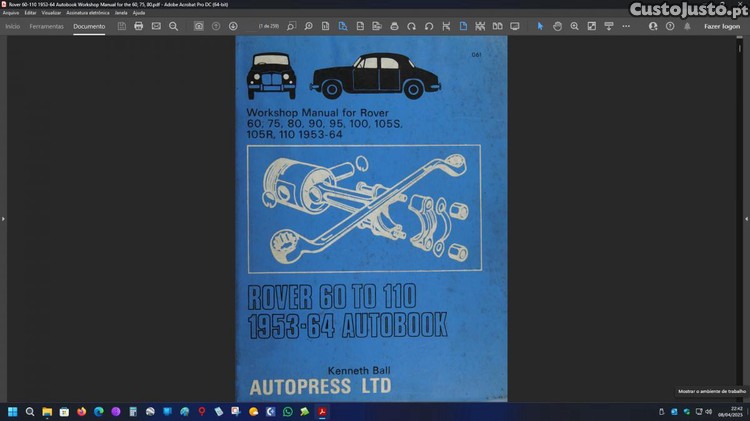The image size is (750, 421).
Task: Click the Save file icon
Action: click(x=121, y=26)
